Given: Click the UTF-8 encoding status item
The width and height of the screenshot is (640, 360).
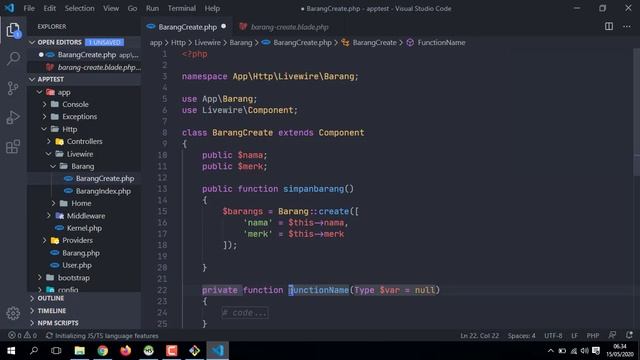Looking at the screenshot, I should pyautogui.click(x=553, y=336).
